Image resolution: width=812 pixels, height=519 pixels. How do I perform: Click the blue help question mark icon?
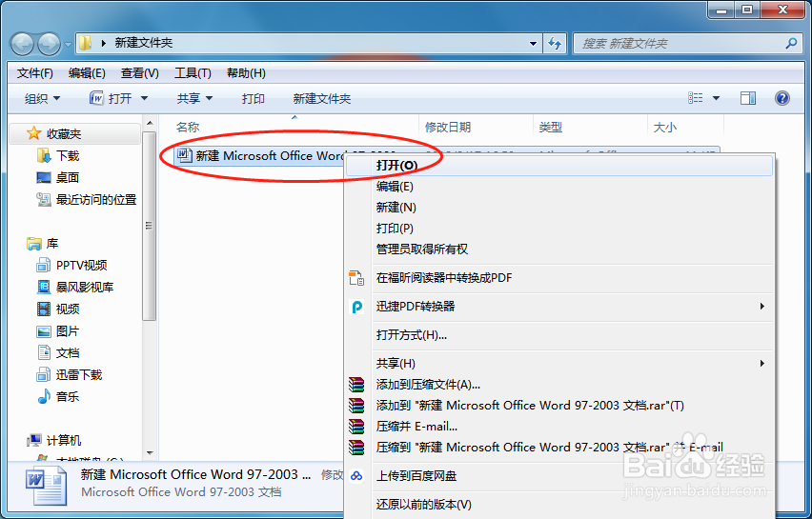782,98
